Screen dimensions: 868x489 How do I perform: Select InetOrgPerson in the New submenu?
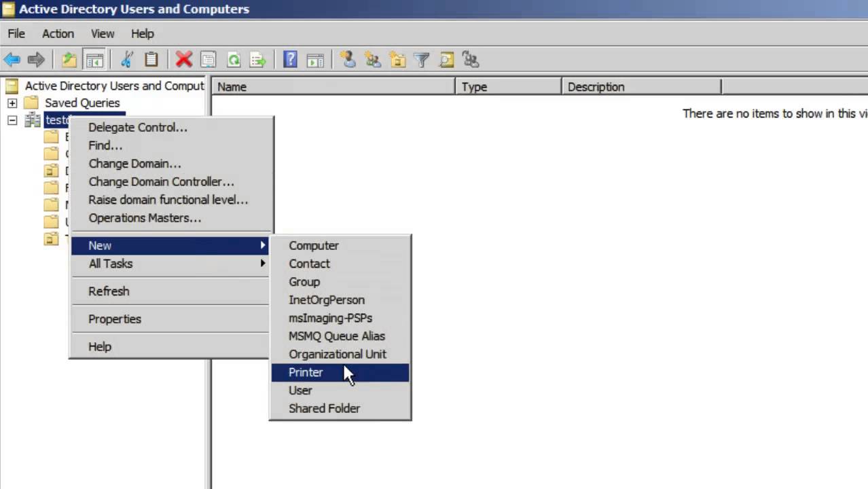click(340, 300)
